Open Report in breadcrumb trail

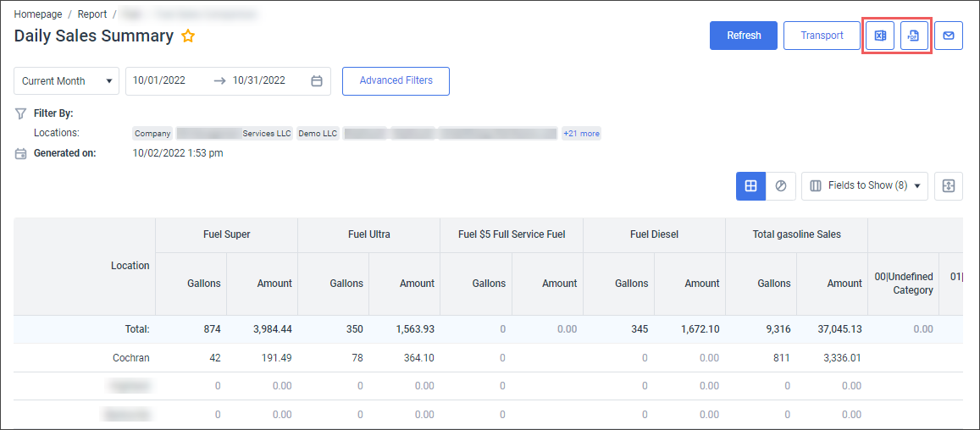92,14
